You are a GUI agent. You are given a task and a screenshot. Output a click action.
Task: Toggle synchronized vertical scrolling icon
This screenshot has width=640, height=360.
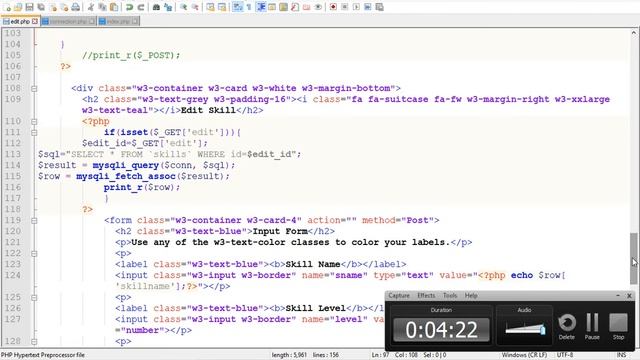point(210,7)
